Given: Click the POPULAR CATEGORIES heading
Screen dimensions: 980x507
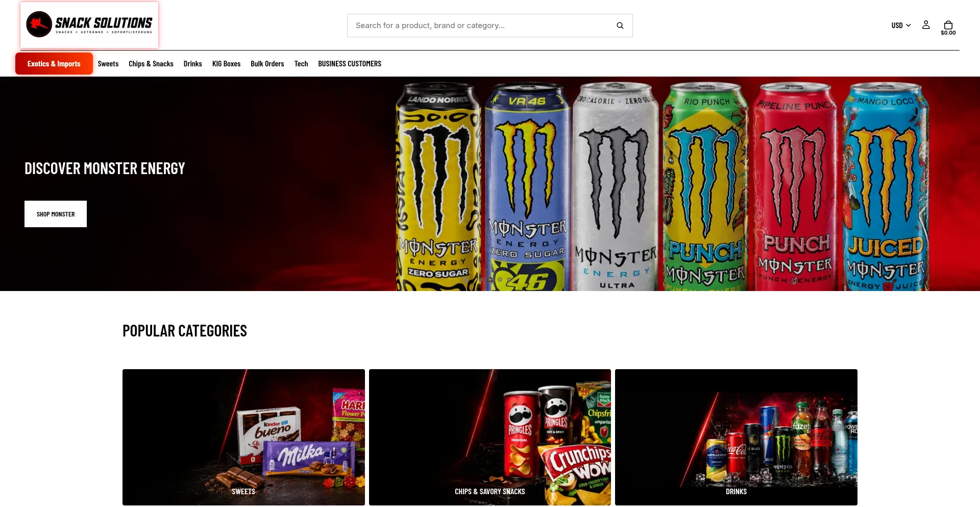Looking at the screenshot, I should [185, 331].
